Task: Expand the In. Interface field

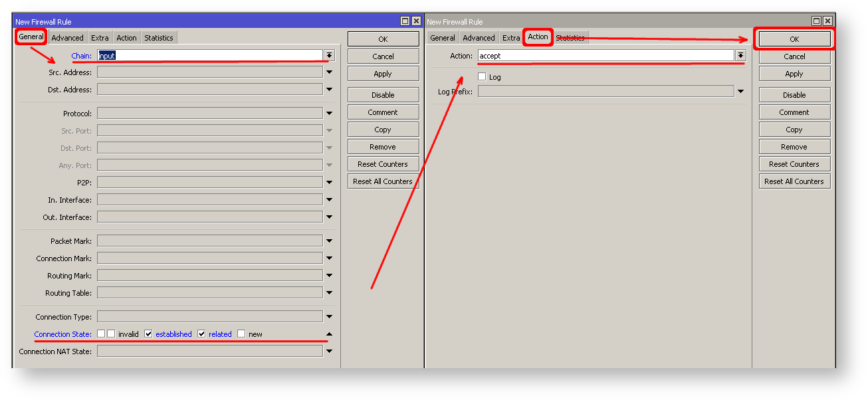Action: (329, 200)
